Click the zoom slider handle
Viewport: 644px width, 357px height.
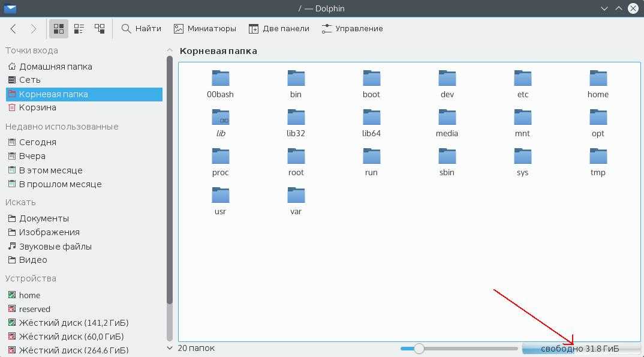[x=419, y=349]
